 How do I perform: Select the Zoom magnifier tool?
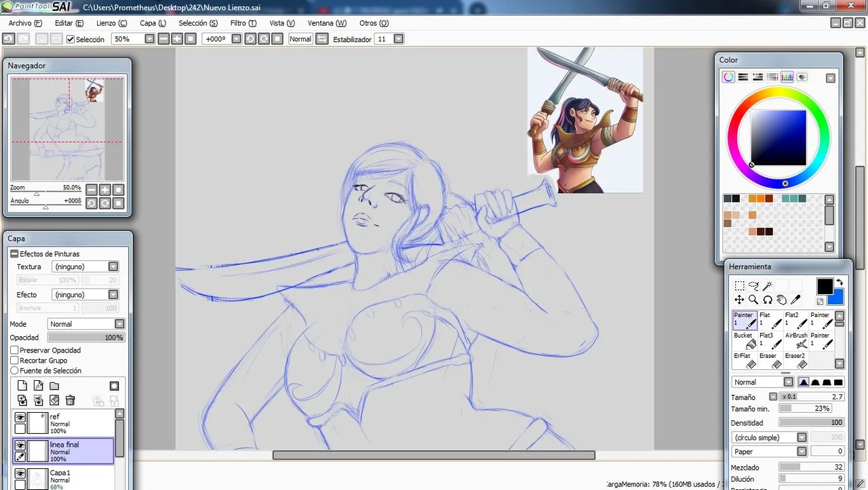click(753, 300)
